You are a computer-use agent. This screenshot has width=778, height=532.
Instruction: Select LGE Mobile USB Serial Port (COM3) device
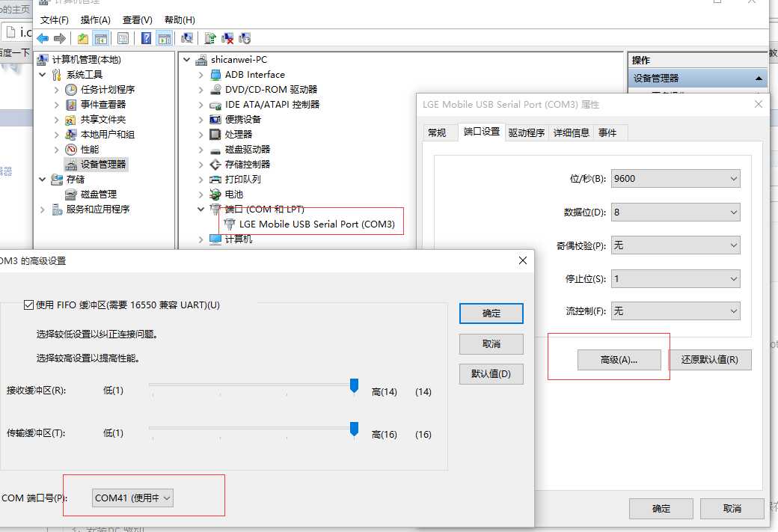[x=317, y=224]
